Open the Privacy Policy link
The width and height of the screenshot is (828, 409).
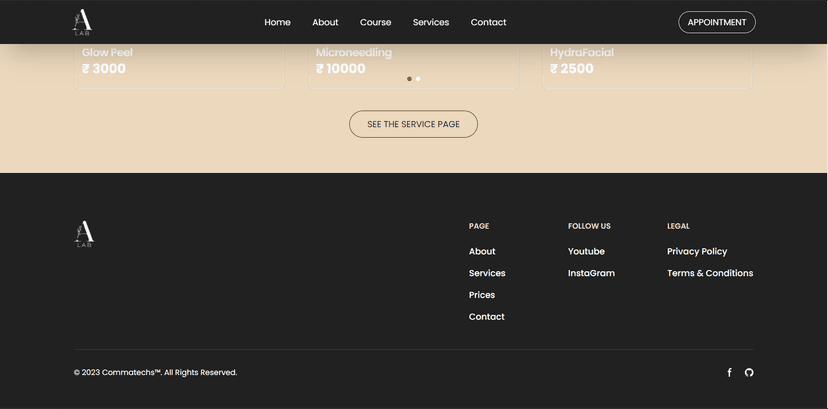pyautogui.click(x=697, y=252)
